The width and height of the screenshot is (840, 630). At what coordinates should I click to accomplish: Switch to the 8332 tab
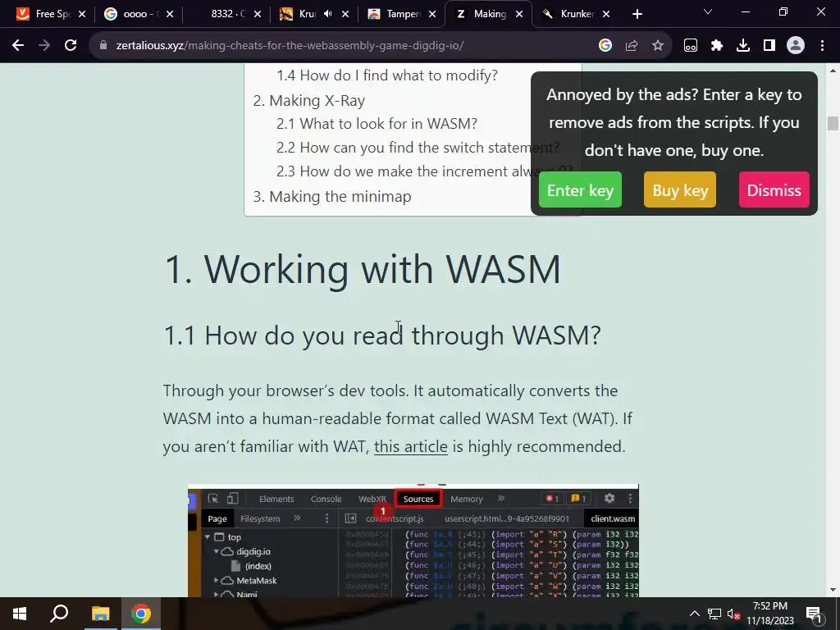click(x=228, y=15)
